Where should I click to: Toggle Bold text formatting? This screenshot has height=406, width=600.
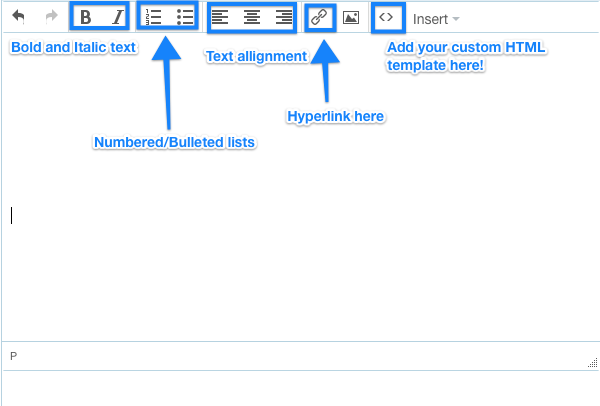pyautogui.click(x=86, y=17)
